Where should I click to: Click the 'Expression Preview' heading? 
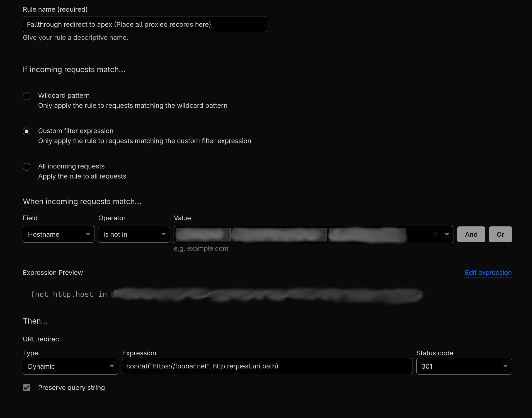tap(53, 273)
